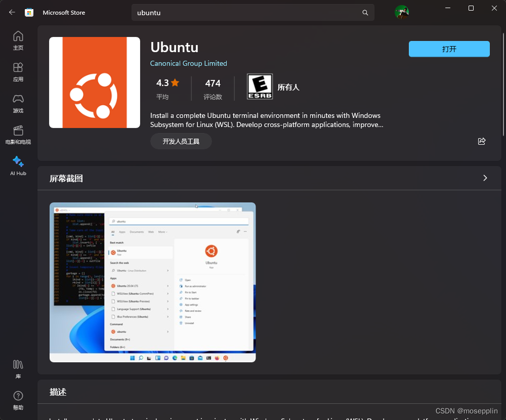
Task: Click the search magnifier icon
Action: [365, 13]
